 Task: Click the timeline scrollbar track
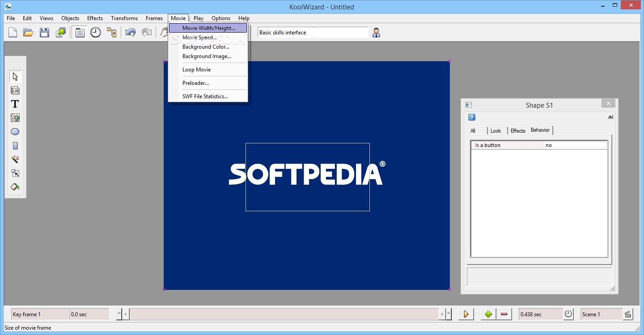pos(284,314)
